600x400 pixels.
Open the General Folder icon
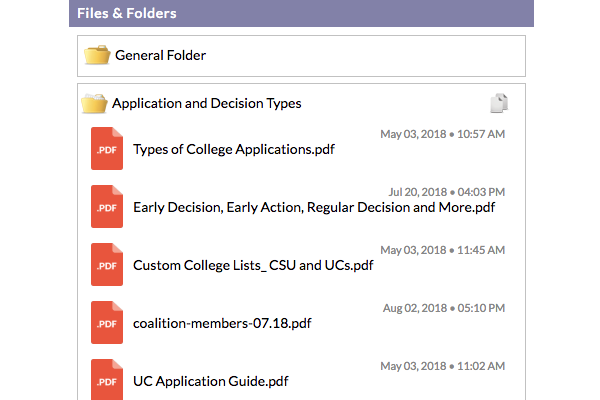click(97, 55)
